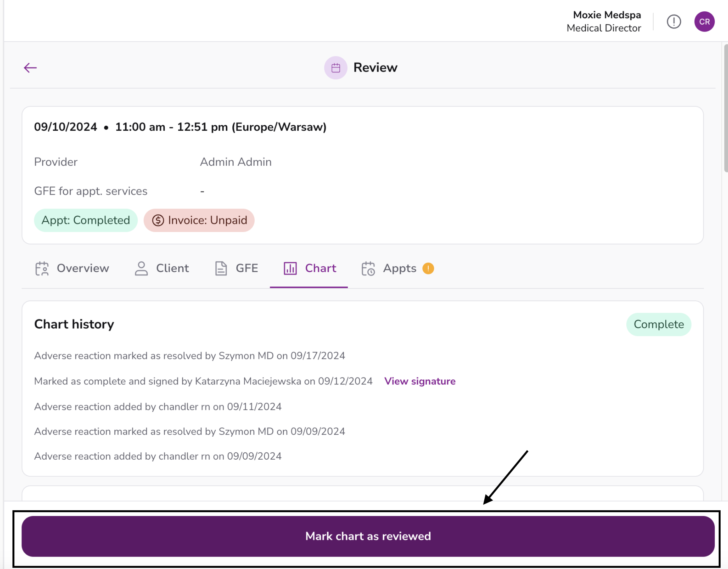Click the Review calendar icon
The image size is (728, 569).
click(336, 68)
